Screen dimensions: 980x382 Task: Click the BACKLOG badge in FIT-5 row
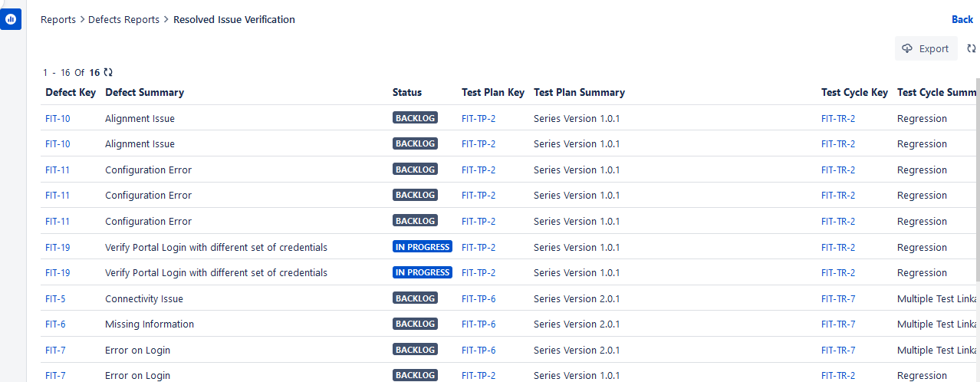[415, 298]
